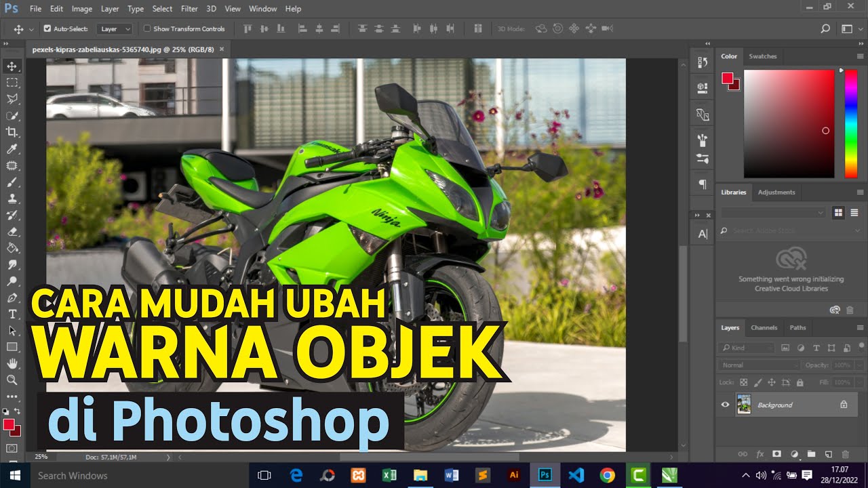The height and width of the screenshot is (488, 868).
Task: Select the Horizontal Type tool
Action: point(12,314)
